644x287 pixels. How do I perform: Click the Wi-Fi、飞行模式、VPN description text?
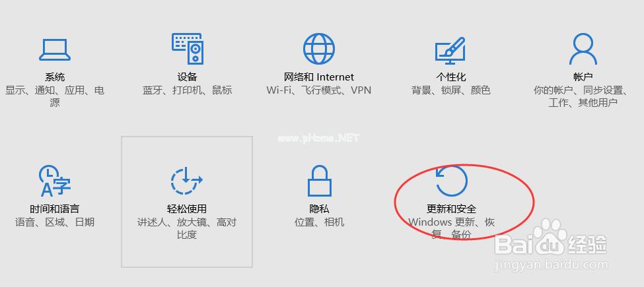[x=319, y=90]
